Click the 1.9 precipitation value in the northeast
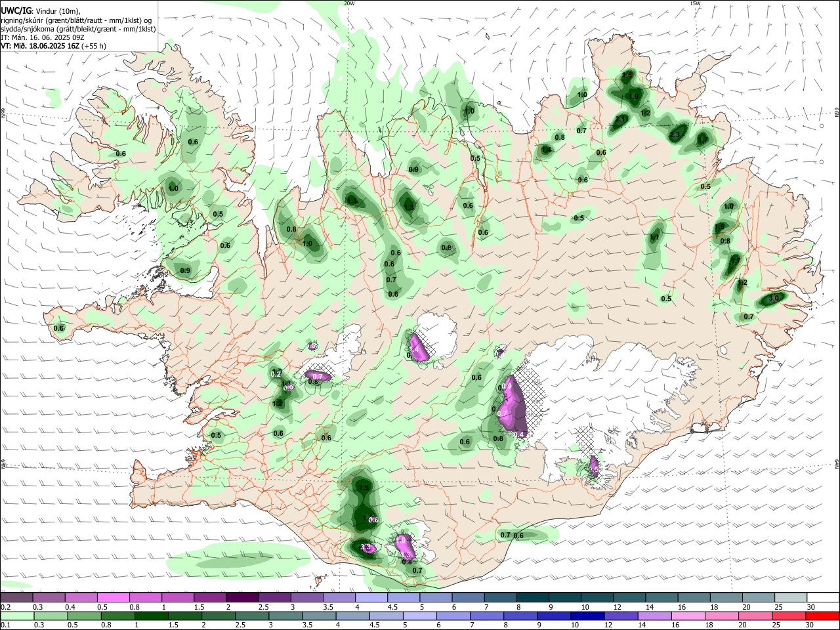 [634, 96]
